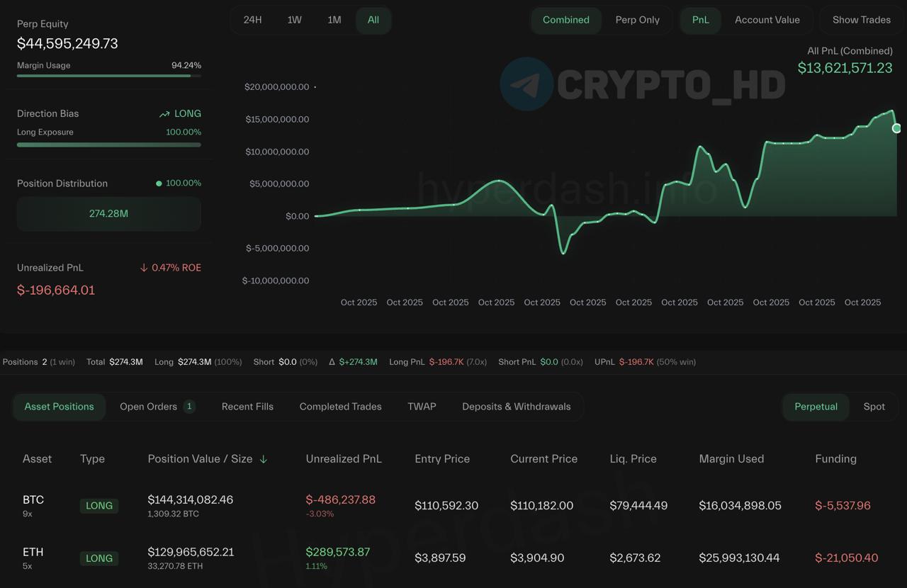Click the BTC row LONG badge
The height and width of the screenshot is (588, 907).
pos(99,506)
